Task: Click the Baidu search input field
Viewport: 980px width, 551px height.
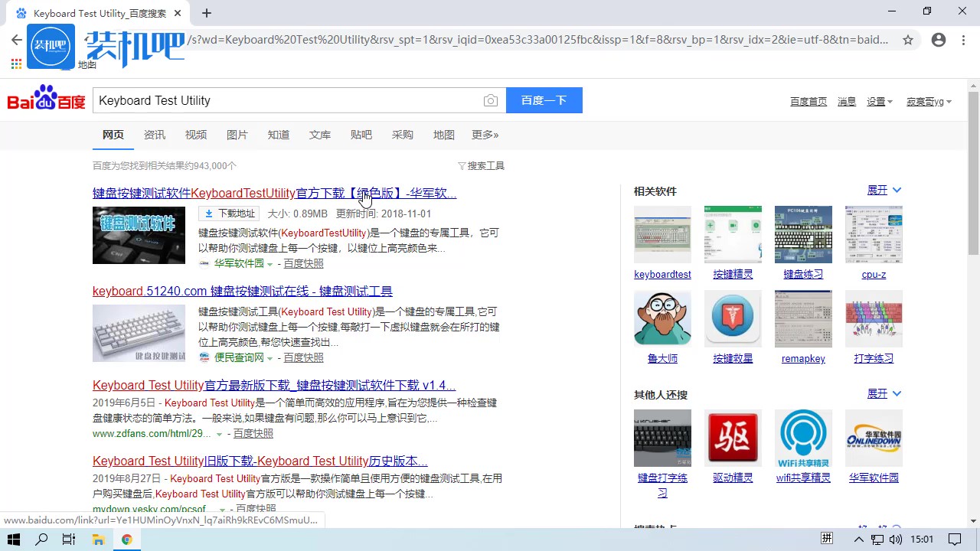Action: [x=287, y=101]
